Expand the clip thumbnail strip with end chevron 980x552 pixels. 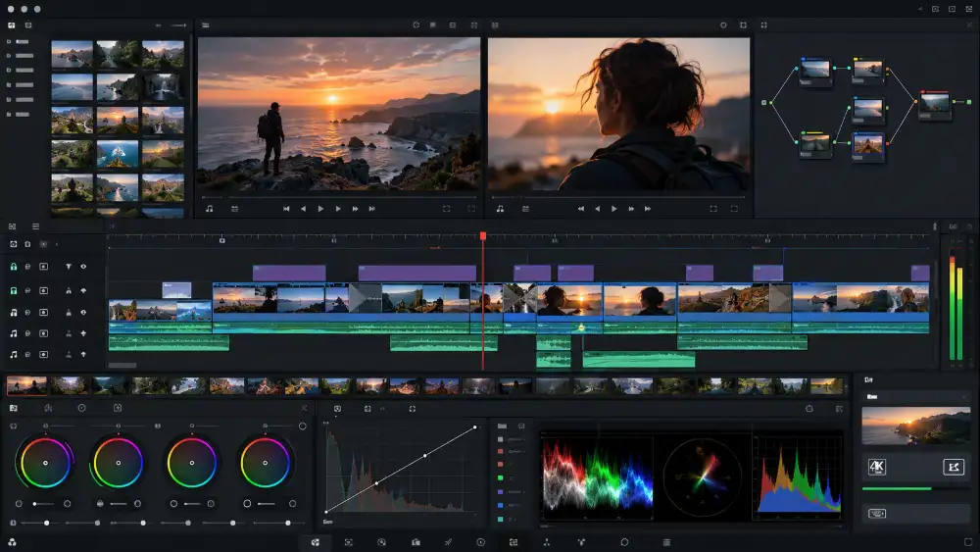847,387
